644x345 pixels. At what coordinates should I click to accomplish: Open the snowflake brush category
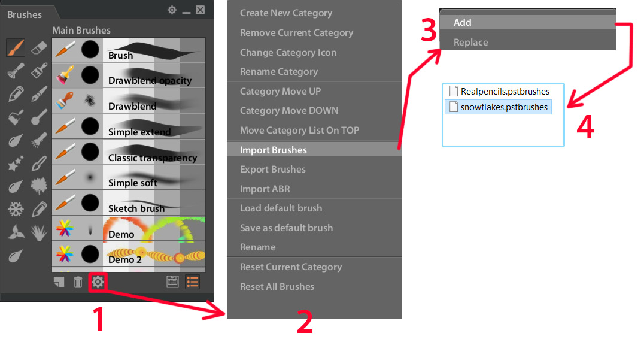(16, 210)
